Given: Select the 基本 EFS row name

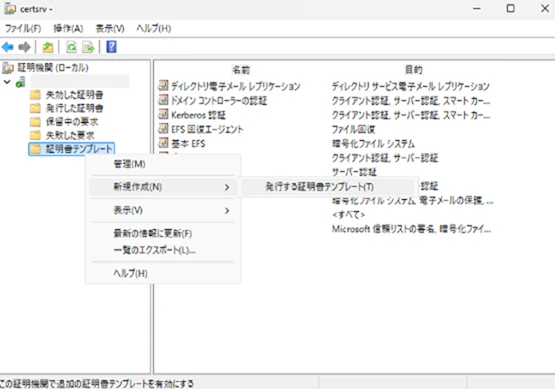Looking at the screenshot, I should [x=188, y=143].
